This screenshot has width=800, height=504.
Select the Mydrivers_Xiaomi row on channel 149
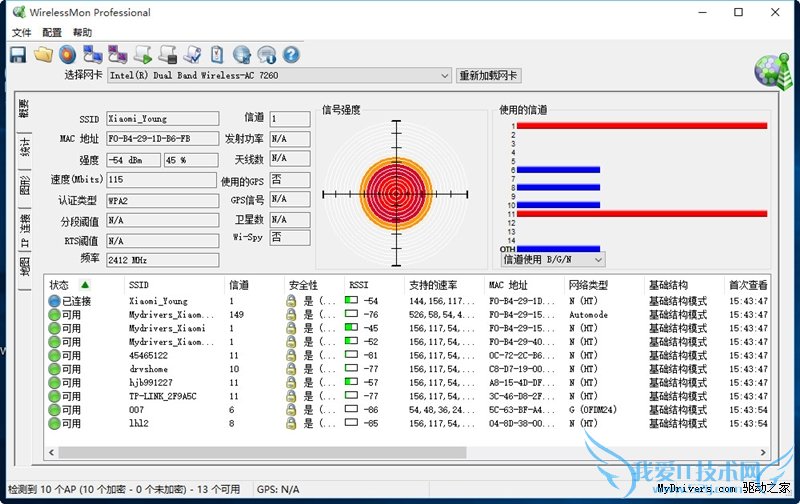click(x=408, y=315)
